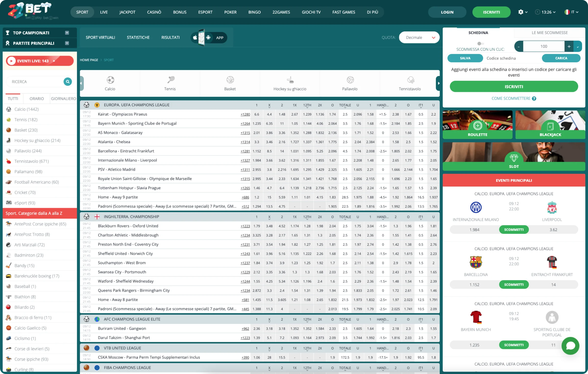Open the live chat bubble icon
Screen dimensions: 588x374
[x=570, y=346]
